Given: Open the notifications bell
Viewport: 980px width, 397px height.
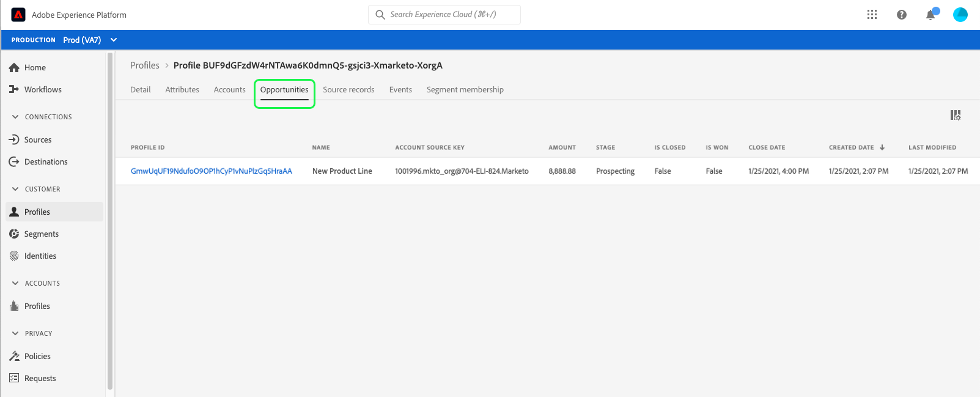Looking at the screenshot, I should [x=930, y=15].
